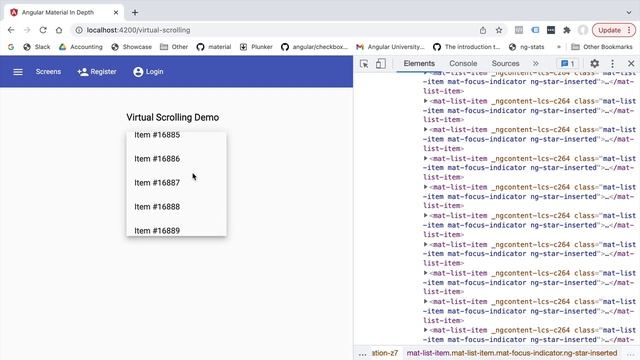Click the DevTools issues counter badge
The height and width of the screenshot is (360, 640).
[x=567, y=64]
